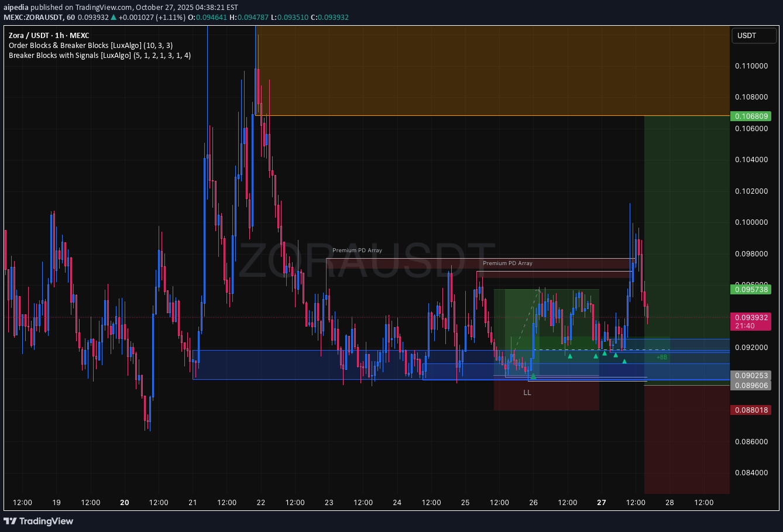This screenshot has height=532, width=783.
Task: Select the green +BB breaker block label
Action: (661, 357)
